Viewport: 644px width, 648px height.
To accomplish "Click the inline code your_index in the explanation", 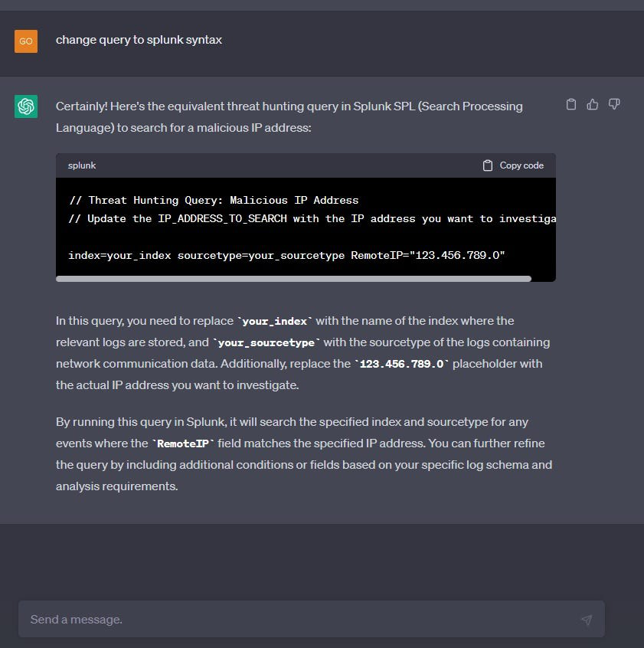I will point(275,321).
